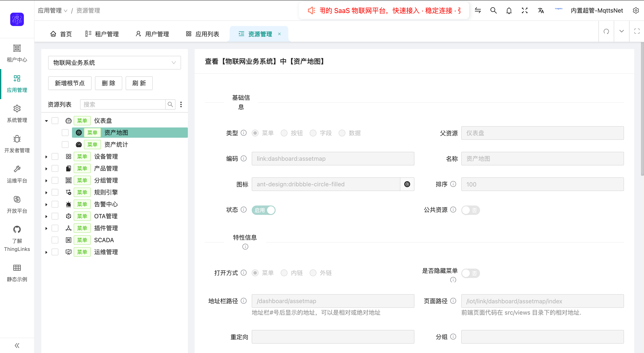This screenshot has width=644, height=353.
Task: Click the 地址栏路径 input field
Action: coord(333,301)
